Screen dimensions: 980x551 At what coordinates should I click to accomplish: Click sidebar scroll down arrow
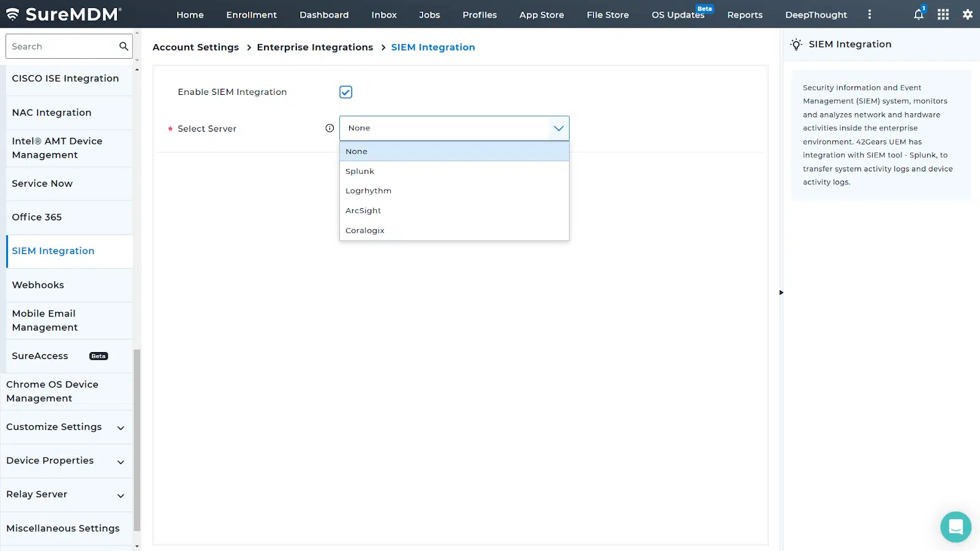(x=137, y=546)
